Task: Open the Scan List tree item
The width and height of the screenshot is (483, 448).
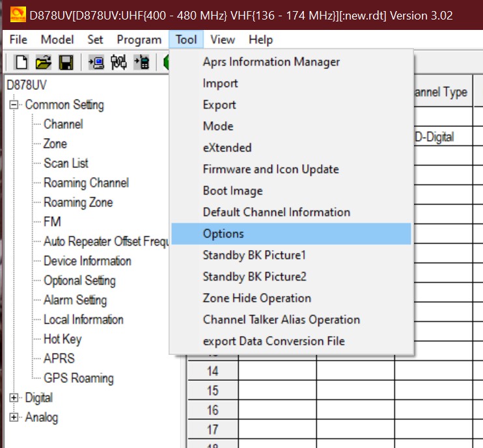Action: tap(66, 163)
